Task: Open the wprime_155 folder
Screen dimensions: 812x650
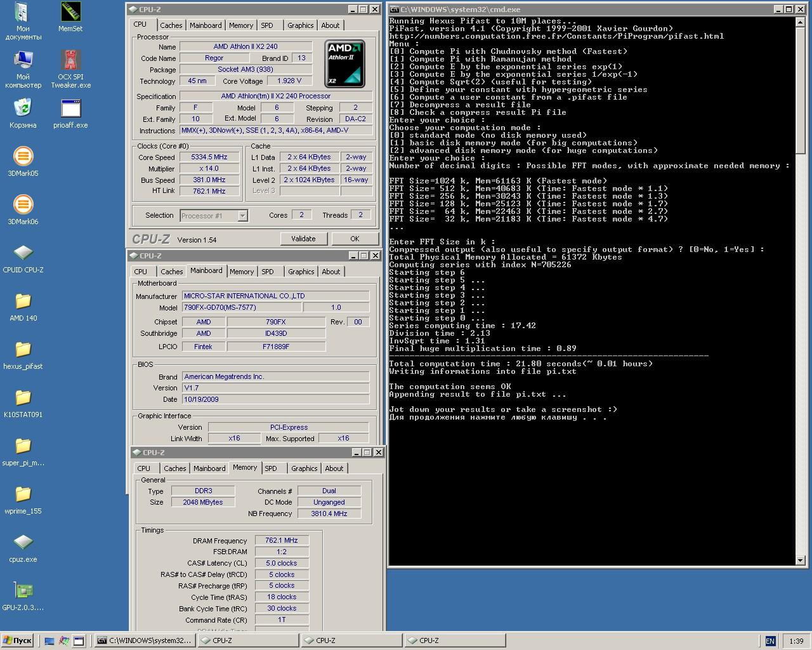Action: [x=23, y=500]
